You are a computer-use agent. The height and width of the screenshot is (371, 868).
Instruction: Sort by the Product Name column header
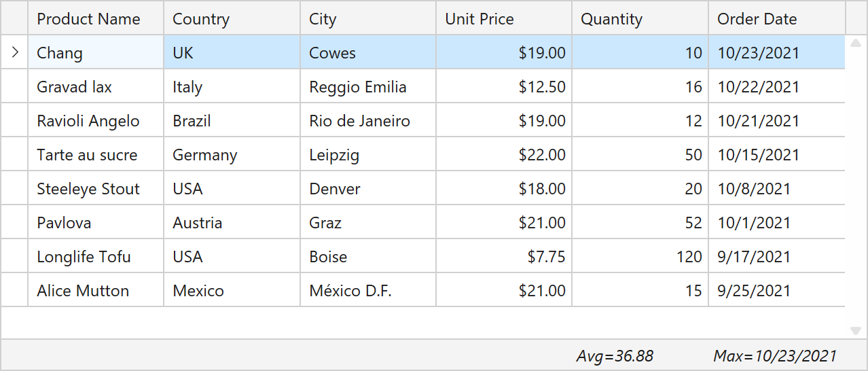pyautogui.click(x=95, y=19)
